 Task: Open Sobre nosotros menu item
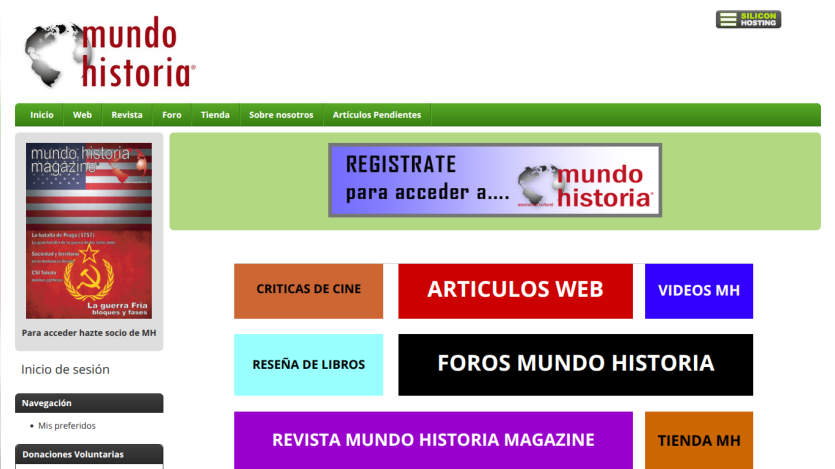281,115
